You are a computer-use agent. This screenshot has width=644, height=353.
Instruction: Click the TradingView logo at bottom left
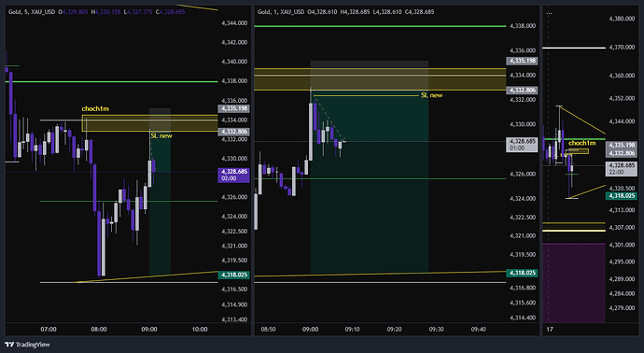pyautogui.click(x=27, y=345)
